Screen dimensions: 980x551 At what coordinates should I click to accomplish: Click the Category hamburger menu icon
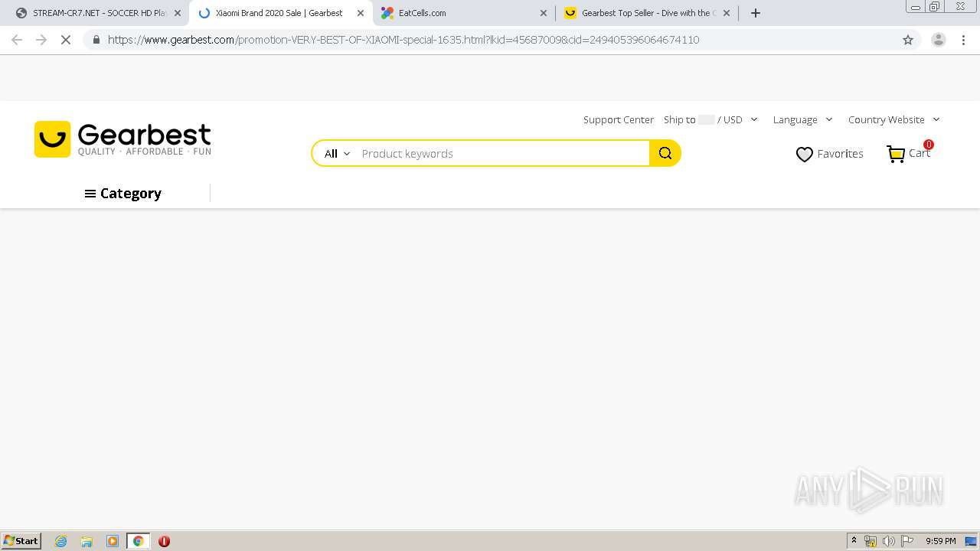(90, 194)
